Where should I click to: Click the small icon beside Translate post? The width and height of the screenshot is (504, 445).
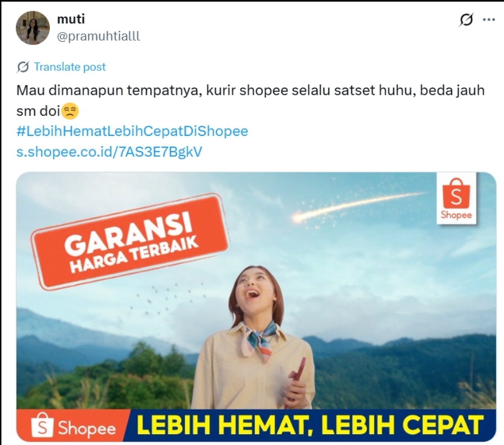pos(23,67)
